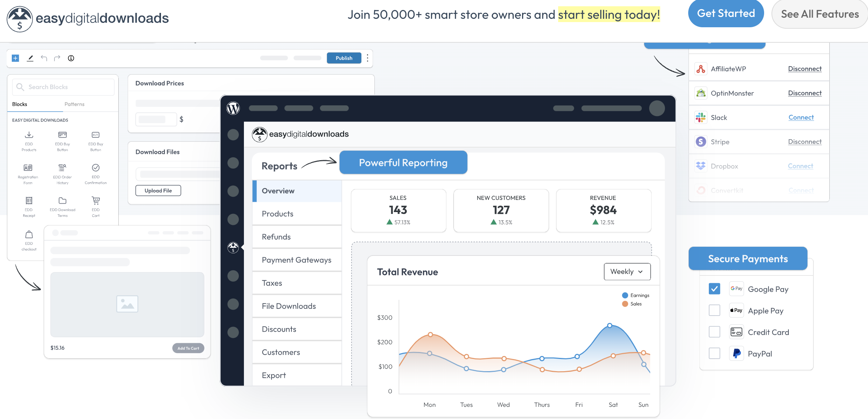Choose the EDD Confirmation block icon
The image size is (868, 419).
click(x=96, y=168)
